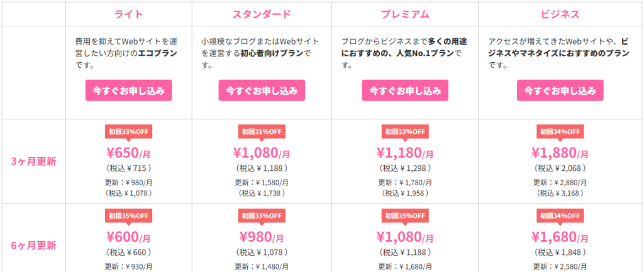Viewport: 644px width, 272px height.
Task: Click the ¥1,880/月 price for ビジネス
Action: click(x=560, y=153)
